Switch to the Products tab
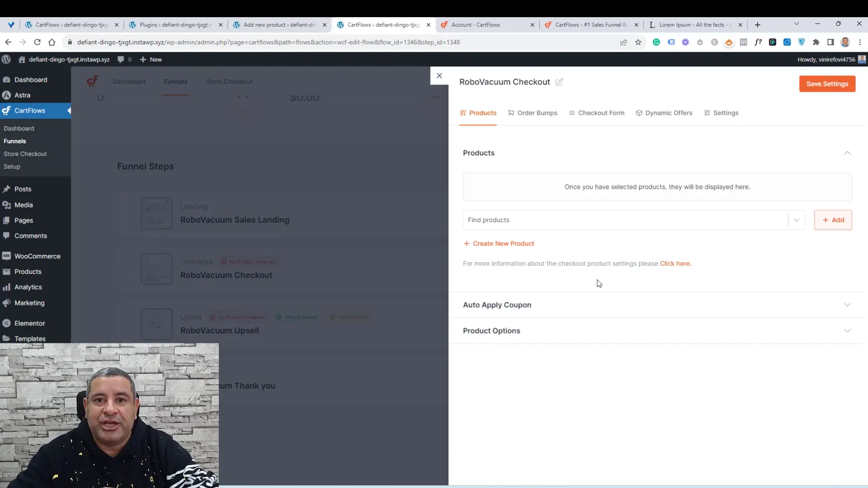 point(478,113)
